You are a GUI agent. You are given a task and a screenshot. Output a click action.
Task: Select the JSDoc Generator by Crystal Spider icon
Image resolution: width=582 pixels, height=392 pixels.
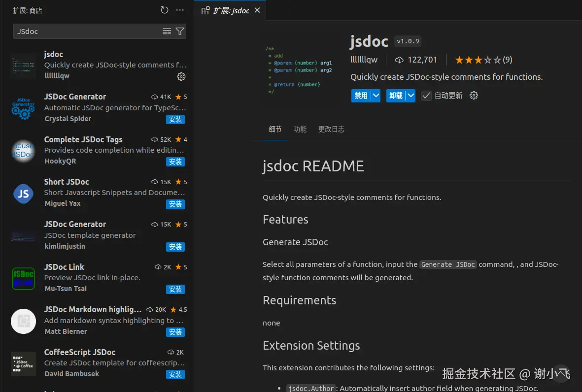coord(23,108)
